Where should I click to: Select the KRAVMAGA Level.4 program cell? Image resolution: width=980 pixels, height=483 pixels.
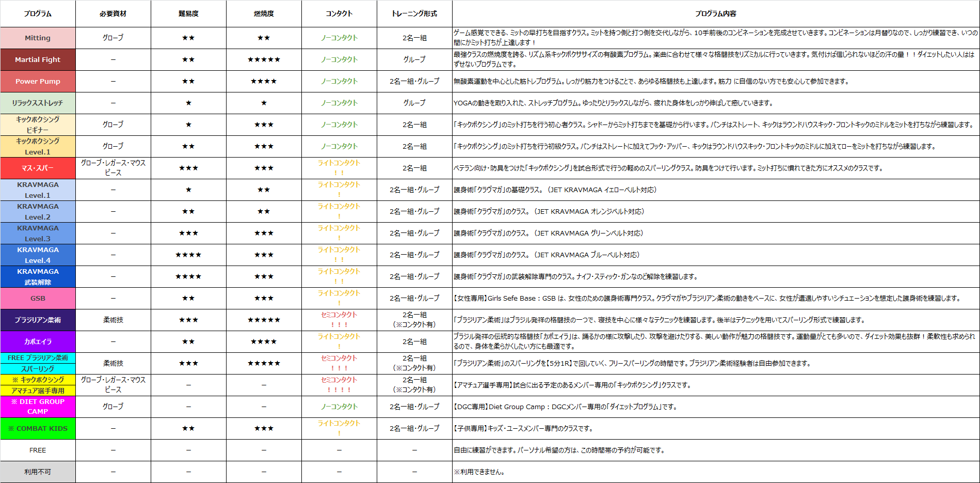click(x=38, y=255)
